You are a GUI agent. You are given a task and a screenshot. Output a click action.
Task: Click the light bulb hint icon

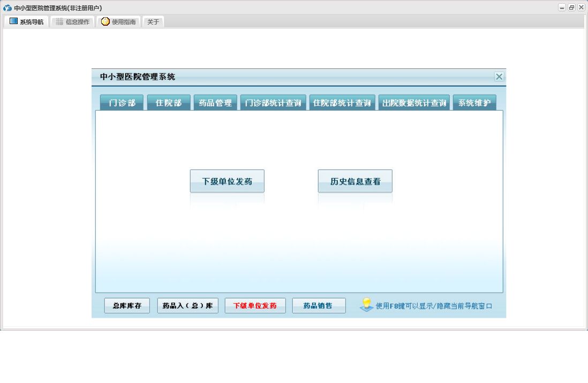point(366,305)
